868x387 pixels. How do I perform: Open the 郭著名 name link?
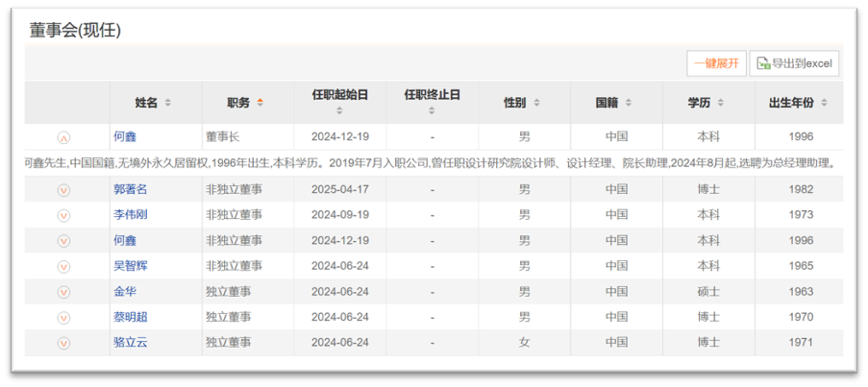coord(131,189)
